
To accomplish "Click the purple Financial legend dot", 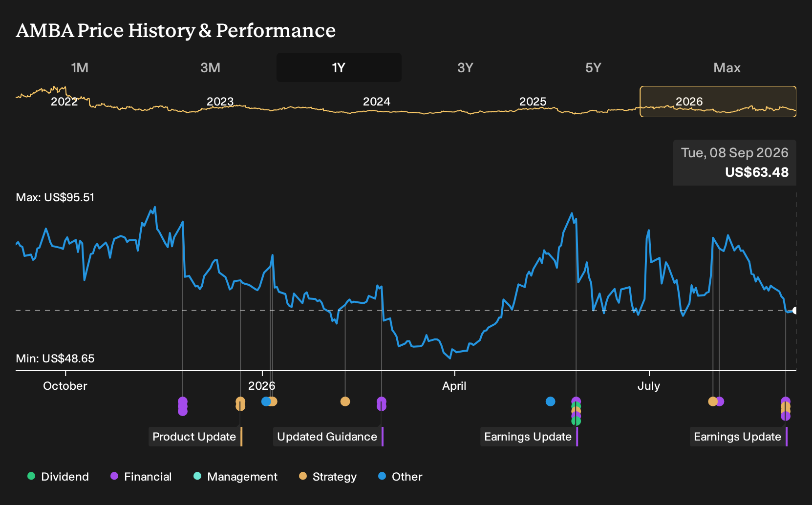I will [x=114, y=476].
